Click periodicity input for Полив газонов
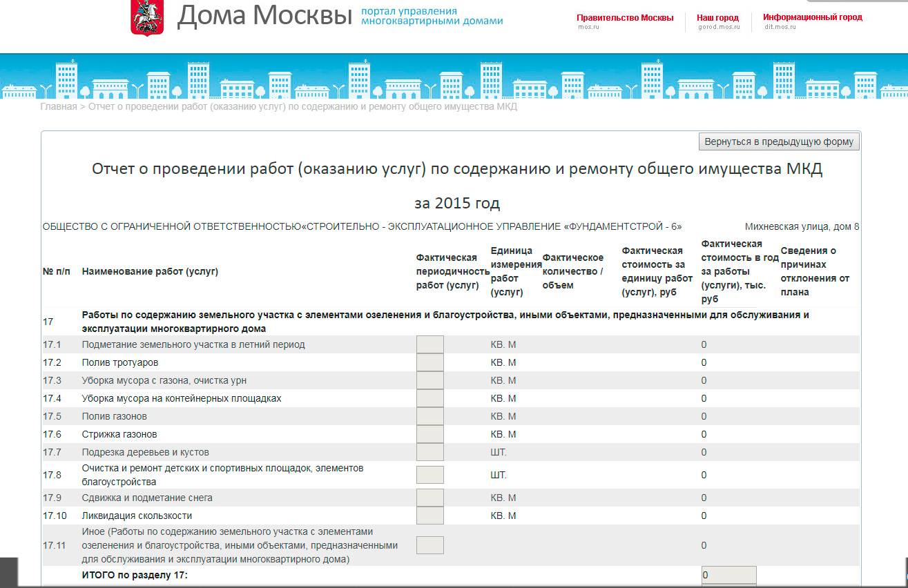This screenshot has width=908, height=588. (429, 416)
